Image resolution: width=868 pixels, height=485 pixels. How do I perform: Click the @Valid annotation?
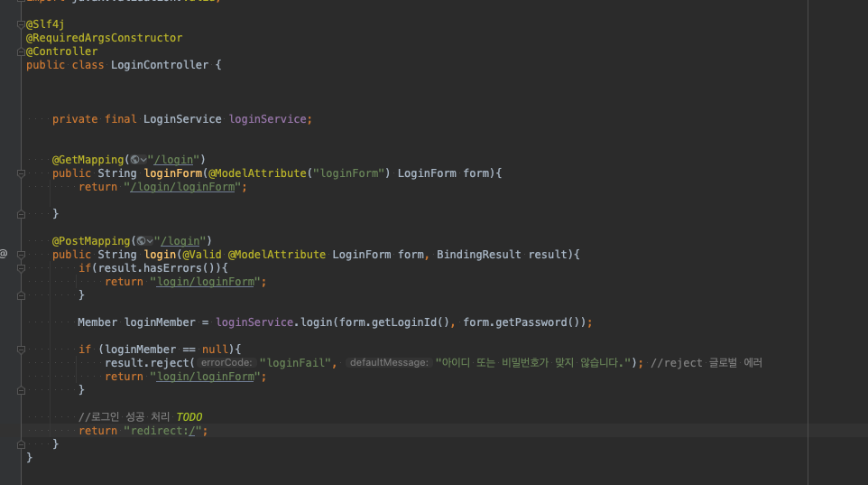202,255
